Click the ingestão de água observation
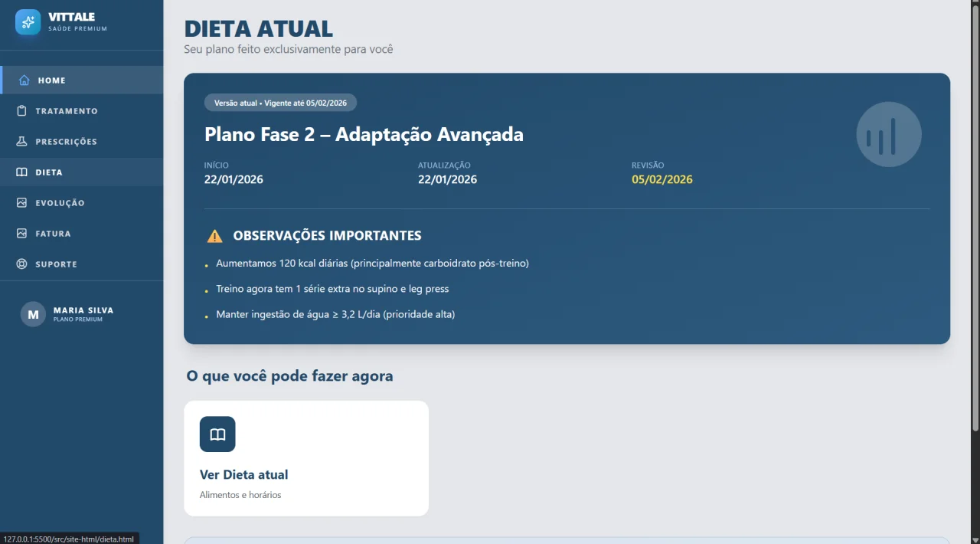The image size is (980, 544). (335, 314)
